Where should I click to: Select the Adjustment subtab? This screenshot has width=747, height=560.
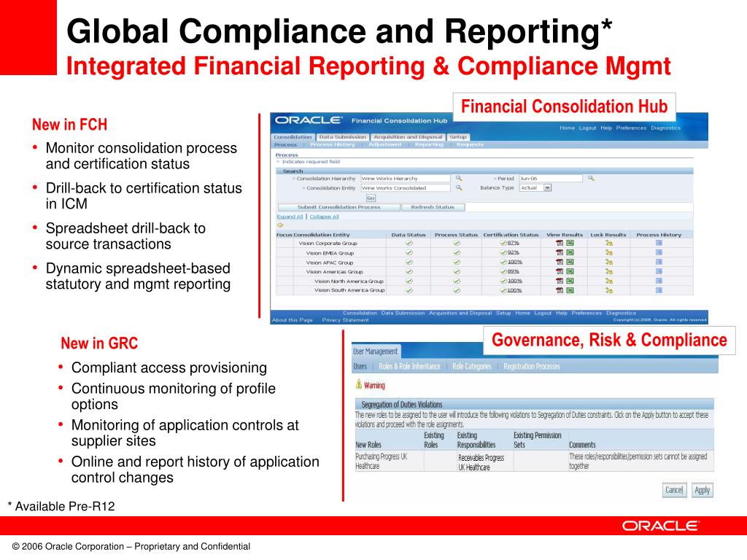pos(385,144)
